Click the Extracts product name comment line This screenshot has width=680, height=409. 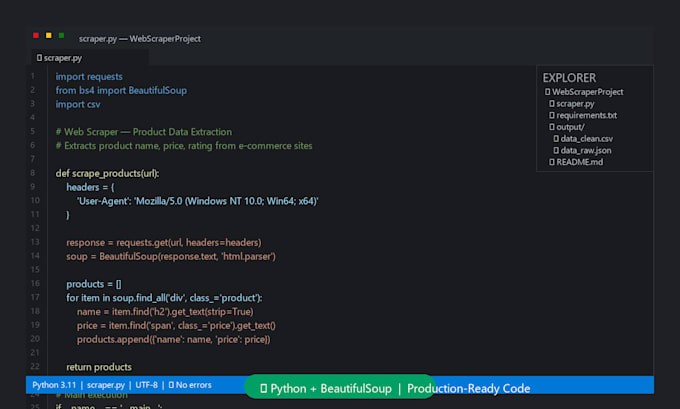pyautogui.click(x=184, y=146)
